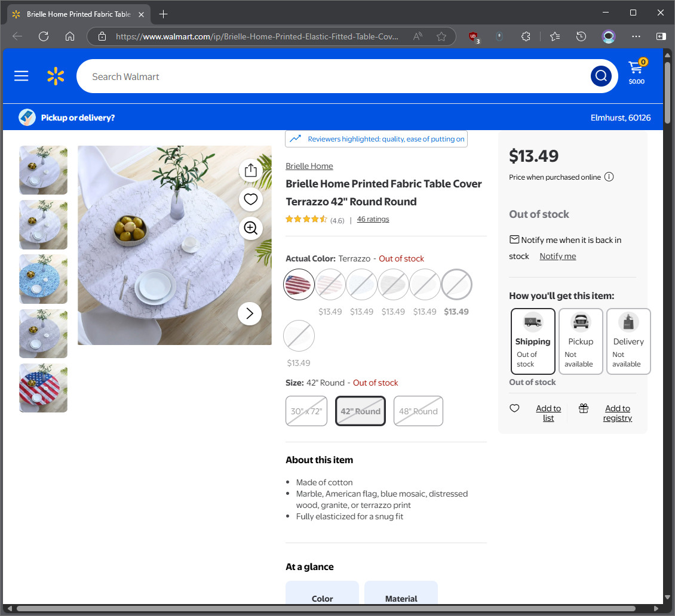This screenshot has width=675, height=616.
Task: Open browser History icon
Action: 581,36
